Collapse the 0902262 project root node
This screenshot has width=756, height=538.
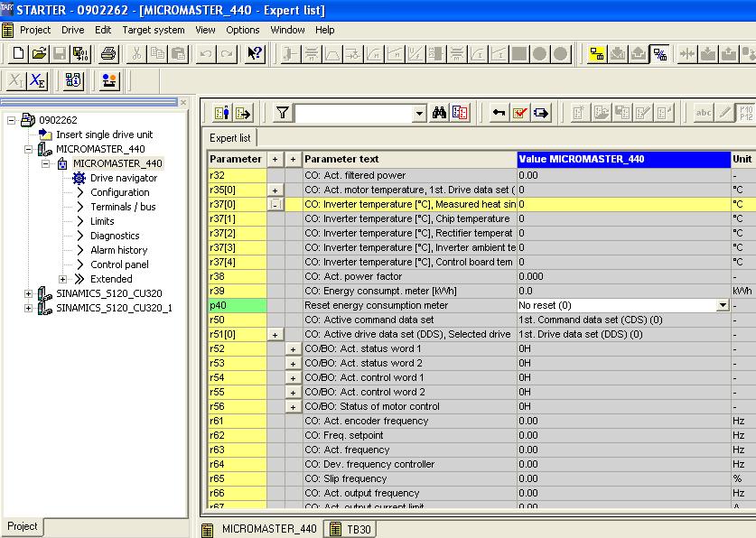tap(11, 120)
